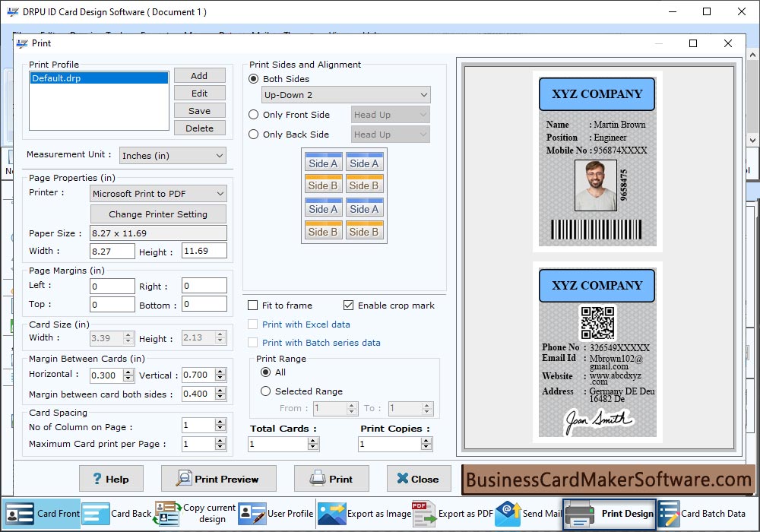Image resolution: width=760 pixels, height=532 pixels.
Task: Check the Print with Excel data option
Action: point(252,325)
